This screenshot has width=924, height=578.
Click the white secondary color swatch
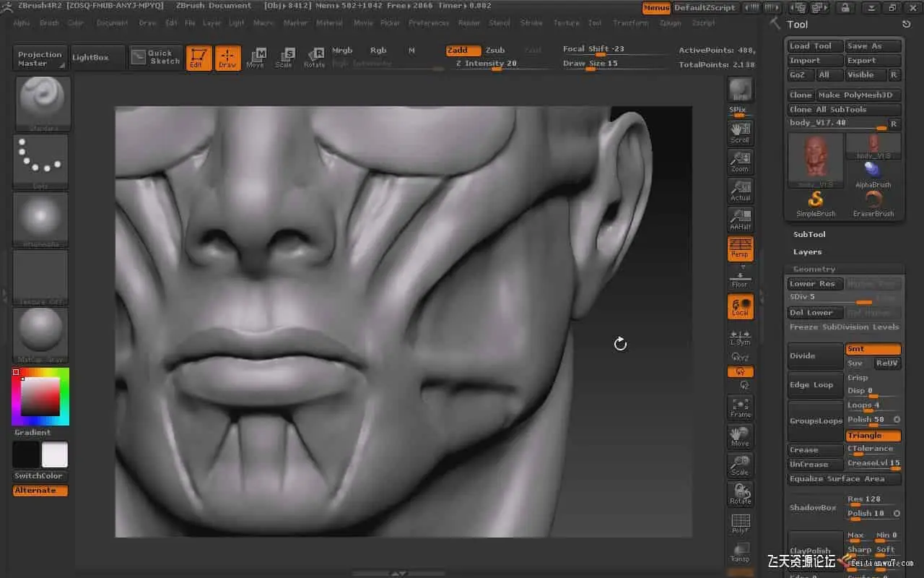pos(55,454)
